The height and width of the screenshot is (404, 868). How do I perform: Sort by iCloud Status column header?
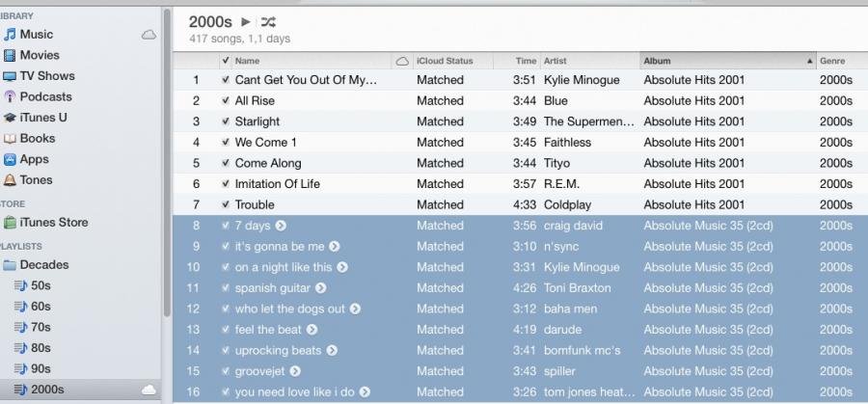[x=452, y=61]
